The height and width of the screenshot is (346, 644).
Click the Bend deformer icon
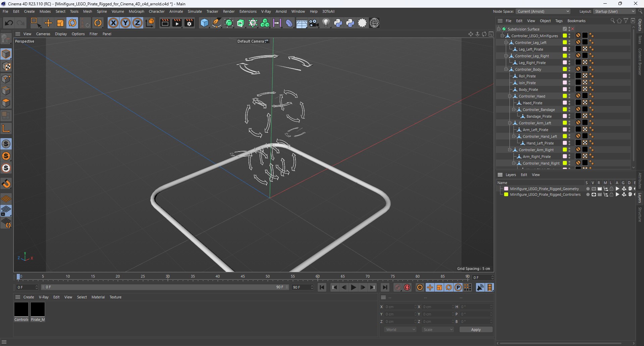pos(289,23)
